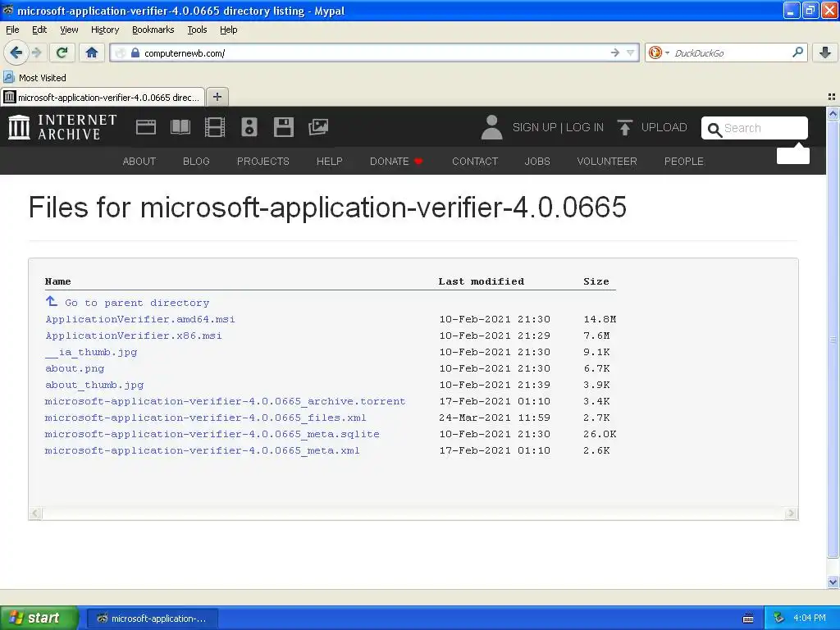This screenshot has height=630, width=840.
Task: Open the _meta.xml file link
Action: [202, 450]
